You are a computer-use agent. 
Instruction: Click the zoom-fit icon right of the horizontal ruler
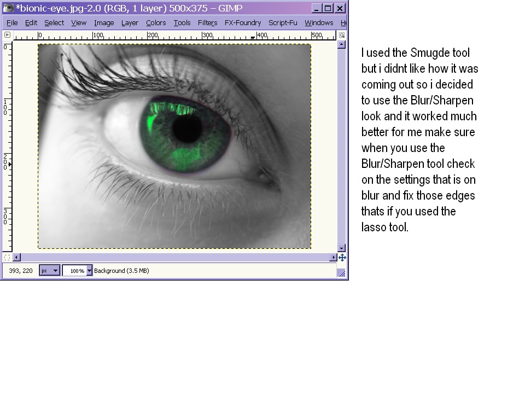click(341, 34)
